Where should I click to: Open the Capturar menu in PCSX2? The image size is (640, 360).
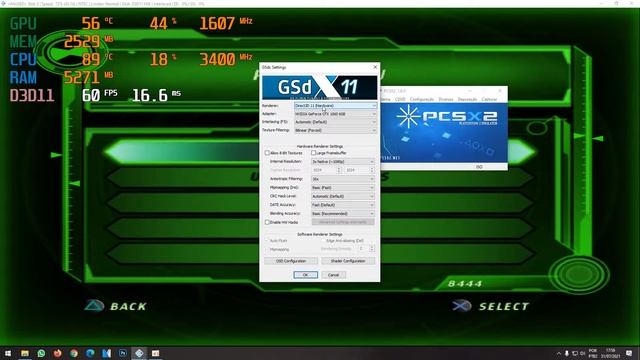pos(489,99)
